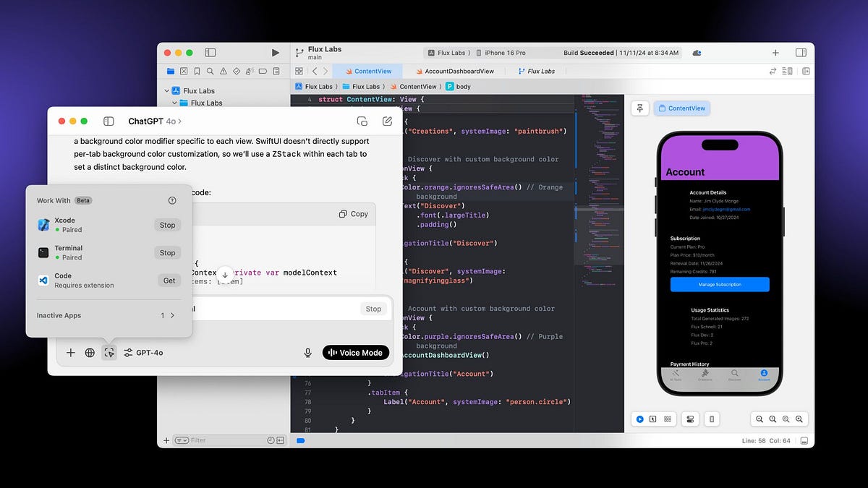Screen dimensions: 868x488
Task: Copy the code snippet in ChatGPT
Action: (x=354, y=213)
